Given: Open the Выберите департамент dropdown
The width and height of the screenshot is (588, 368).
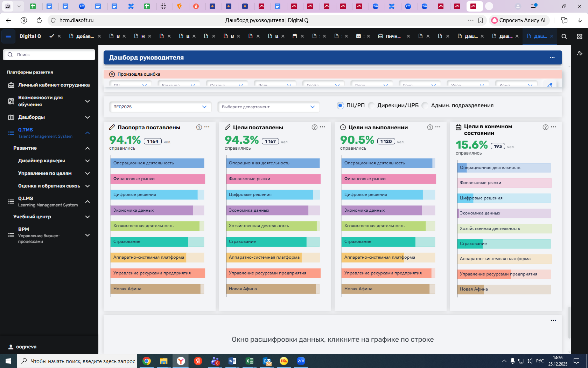Looking at the screenshot, I should [268, 107].
